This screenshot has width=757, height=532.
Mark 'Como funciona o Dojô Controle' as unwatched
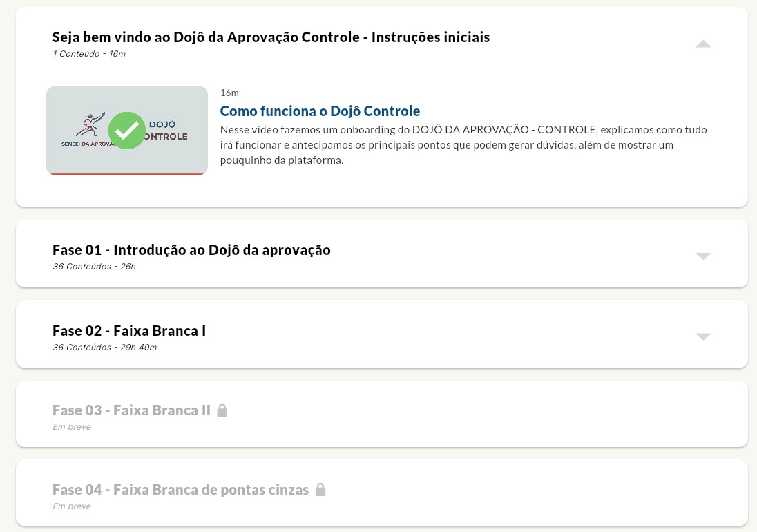[127, 131]
